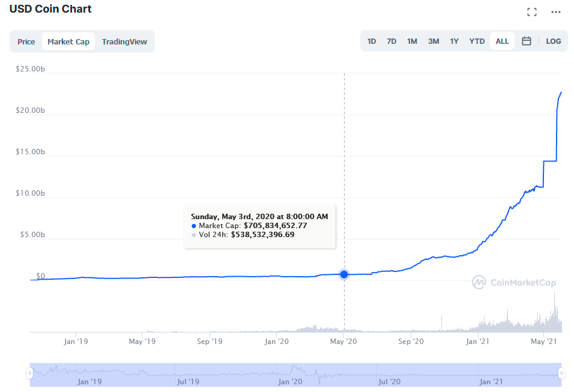Click the $25.00b y-axis label
The height and width of the screenshot is (392, 574).
click(x=31, y=69)
